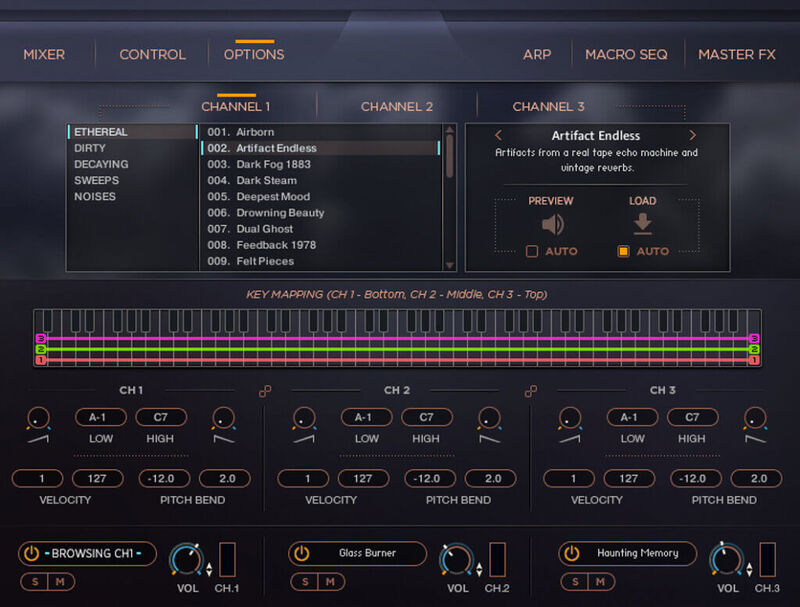
Task: Click power icon on Browsing CH1 slot
Action: click(x=31, y=553)
